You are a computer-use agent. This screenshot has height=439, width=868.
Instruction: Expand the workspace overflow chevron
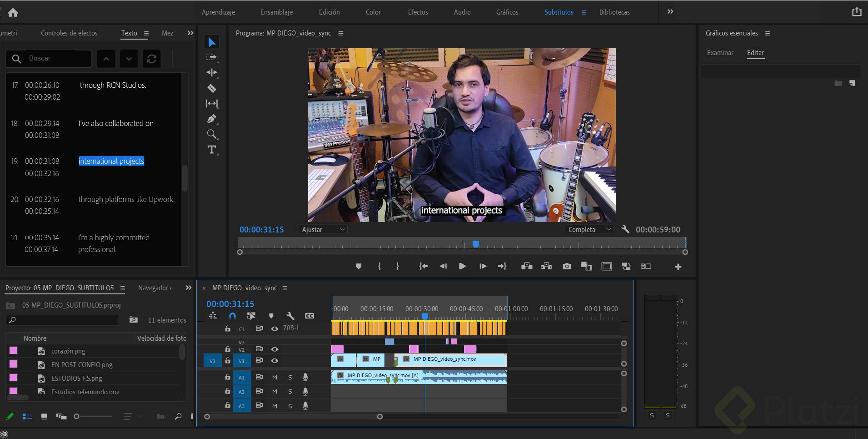[670, 12]
